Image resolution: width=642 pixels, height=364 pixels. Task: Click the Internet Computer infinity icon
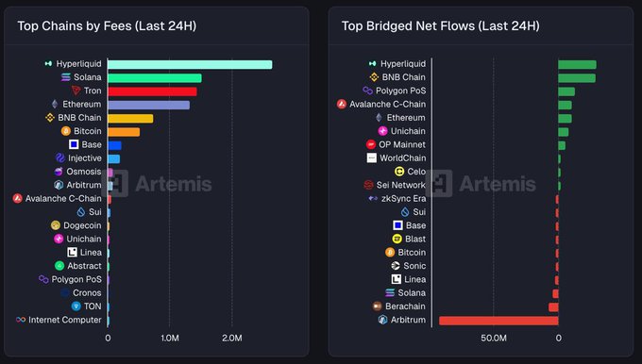[x=21, y=320]
